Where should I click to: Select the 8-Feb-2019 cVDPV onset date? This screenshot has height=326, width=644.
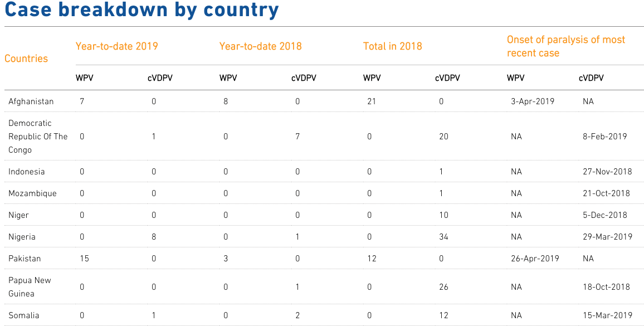[604, 137]
